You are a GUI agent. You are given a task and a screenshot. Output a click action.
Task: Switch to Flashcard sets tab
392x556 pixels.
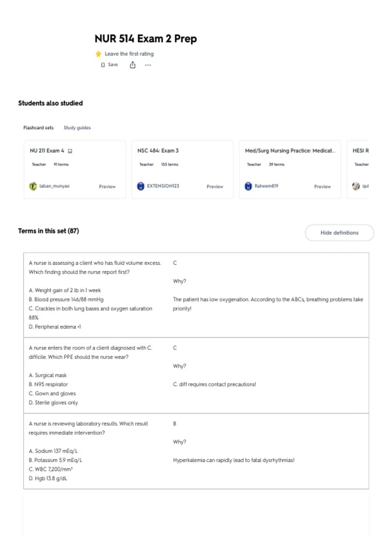tap(38, 128)
